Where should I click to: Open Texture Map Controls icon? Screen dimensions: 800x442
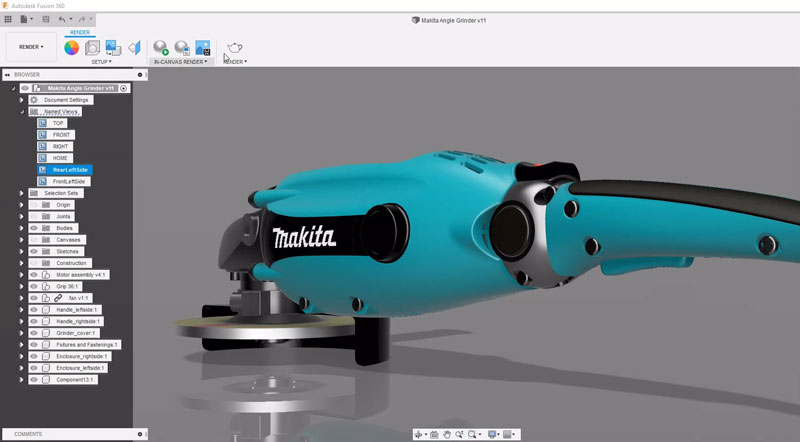(x=134, y=48)
